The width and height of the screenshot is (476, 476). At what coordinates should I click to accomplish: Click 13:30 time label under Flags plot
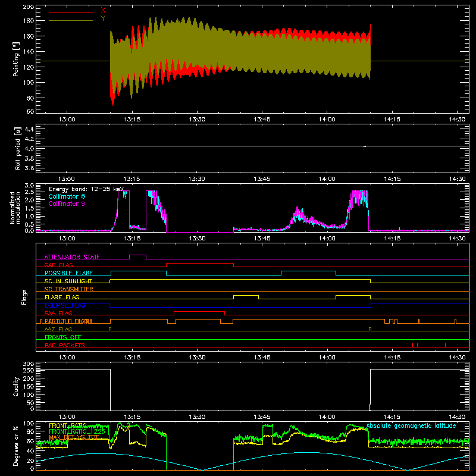coord(197,358)
